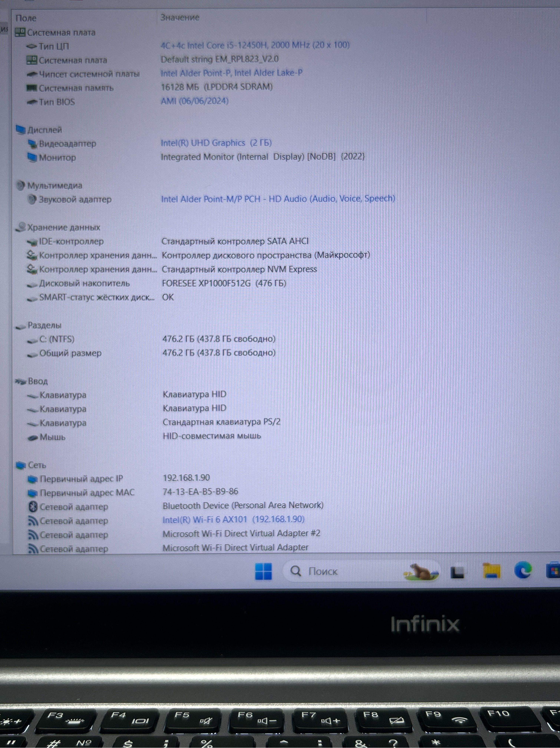Click the Сеть network group icon
560x748 pixels.
pos(21,465)
